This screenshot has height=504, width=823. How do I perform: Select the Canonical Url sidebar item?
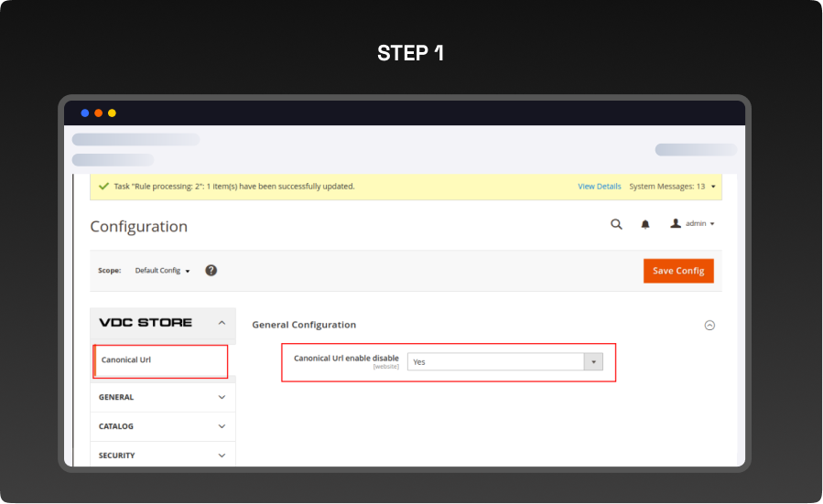tap(126, 360)
